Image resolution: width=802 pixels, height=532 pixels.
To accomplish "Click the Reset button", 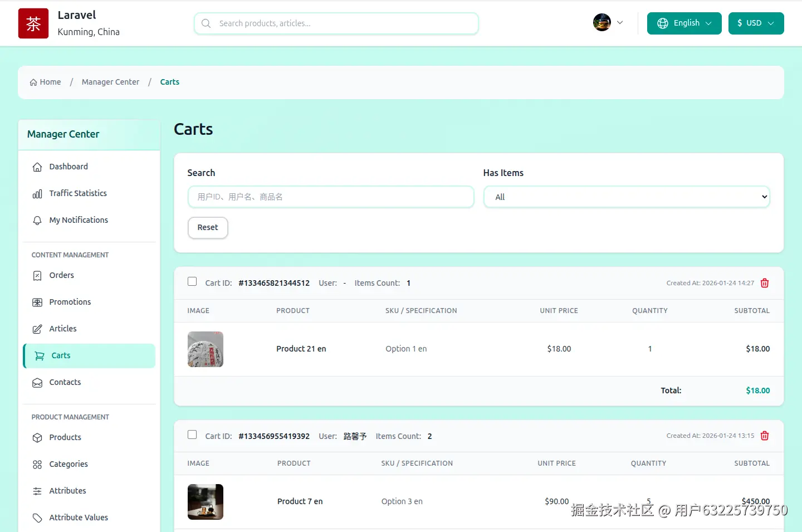I will pyautogui.click(x=208, y=228).
